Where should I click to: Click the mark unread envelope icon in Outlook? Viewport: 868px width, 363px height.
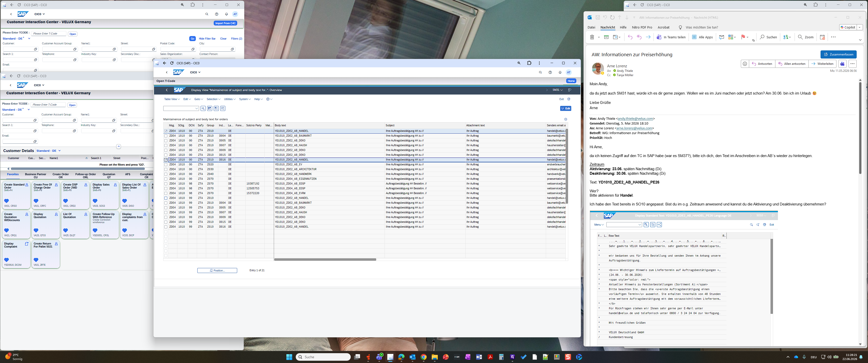[x=721, y=37]
